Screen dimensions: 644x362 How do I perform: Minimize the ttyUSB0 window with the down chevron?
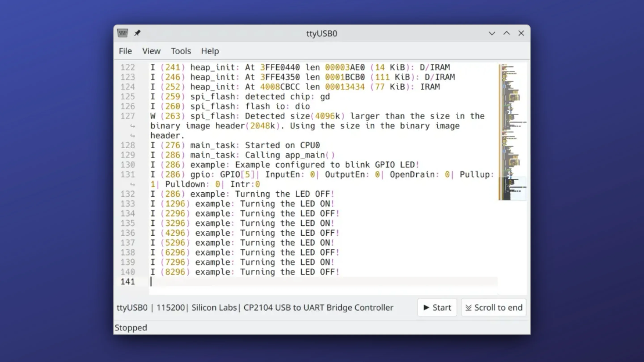(x=492, y=33)
